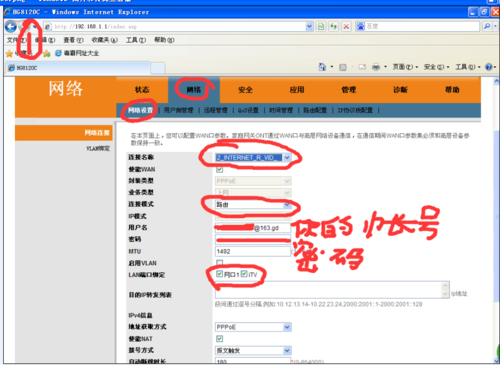Switch to the 安全 router tab

tap(245, 90)
